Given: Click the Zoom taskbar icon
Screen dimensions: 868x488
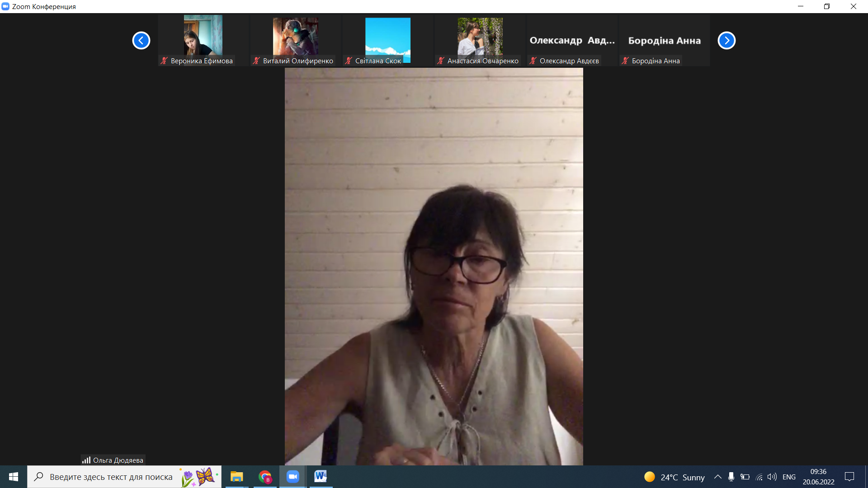Looking at the screenshot, I should [x=293, y=477].
